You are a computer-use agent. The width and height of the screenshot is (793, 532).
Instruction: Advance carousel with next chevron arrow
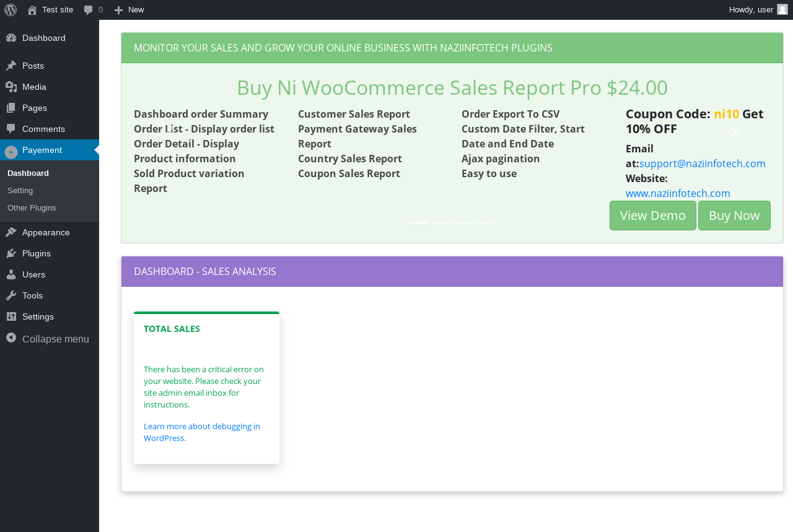point(734,132)
